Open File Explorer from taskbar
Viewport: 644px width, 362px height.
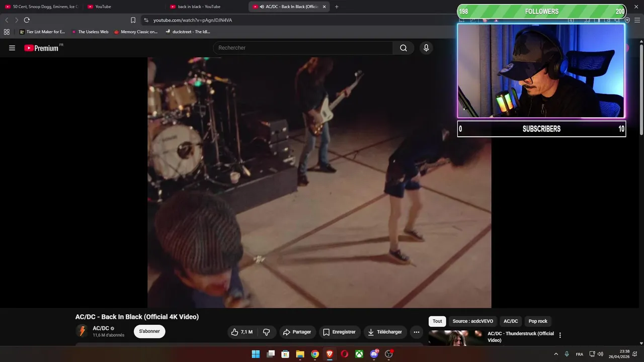pyautogui.click(x=300, y=354)
